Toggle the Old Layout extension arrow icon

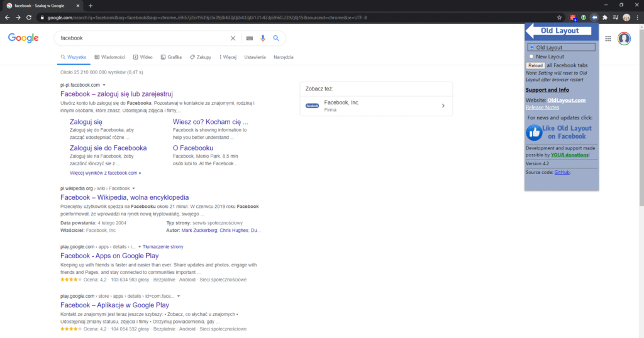pos(594,18)
